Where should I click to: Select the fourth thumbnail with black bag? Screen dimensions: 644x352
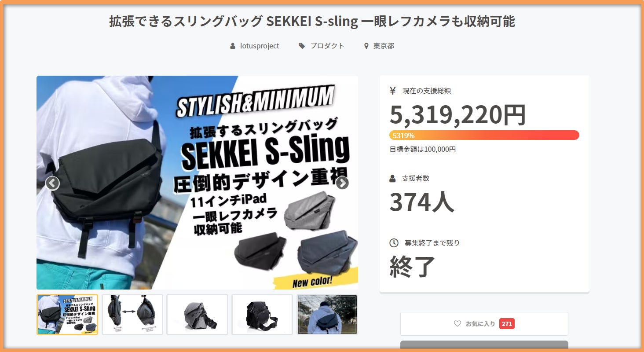pyautogui.click(x=262, y=315)
